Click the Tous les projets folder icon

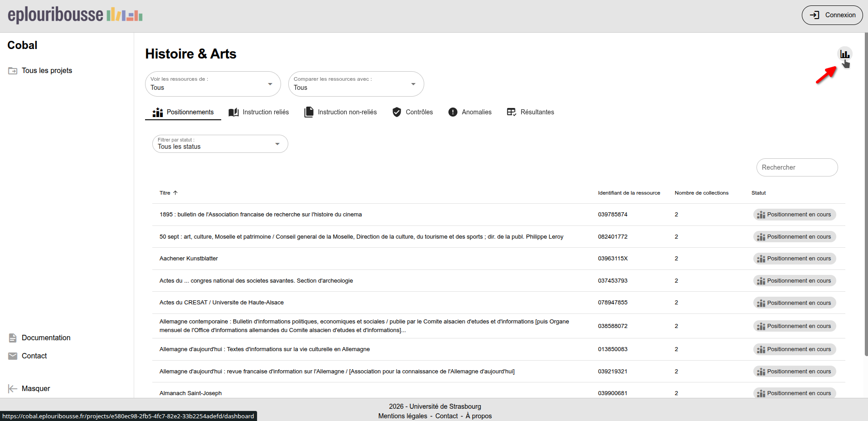click(x=13, y=71)
